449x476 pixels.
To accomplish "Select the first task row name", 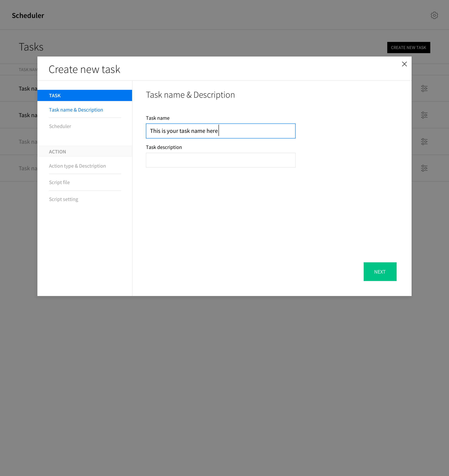I will pos(28,89).
